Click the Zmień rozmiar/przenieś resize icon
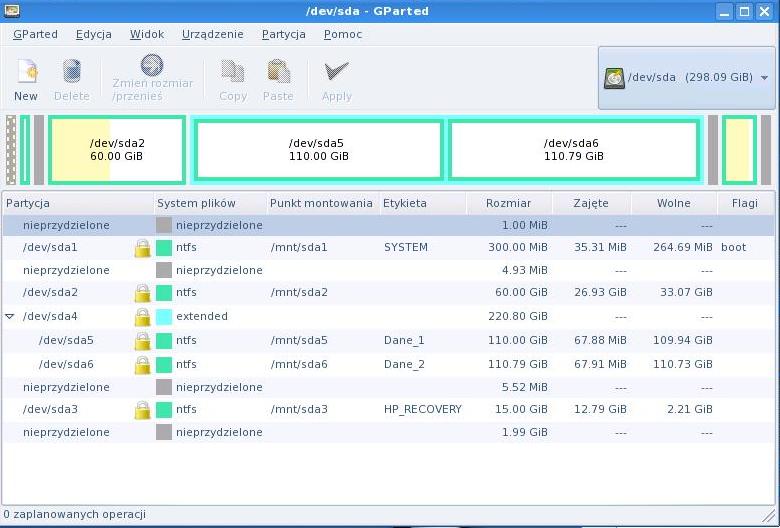 (x=152, y=65)
